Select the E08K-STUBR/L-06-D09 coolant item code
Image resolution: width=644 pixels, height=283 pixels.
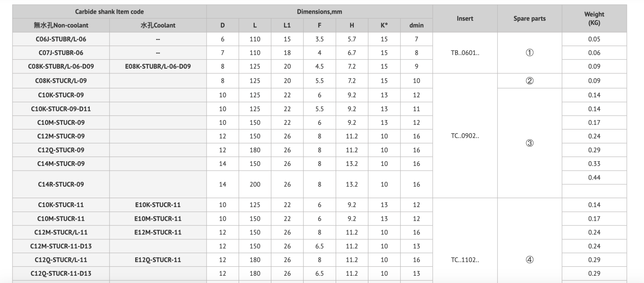(158, 66)
